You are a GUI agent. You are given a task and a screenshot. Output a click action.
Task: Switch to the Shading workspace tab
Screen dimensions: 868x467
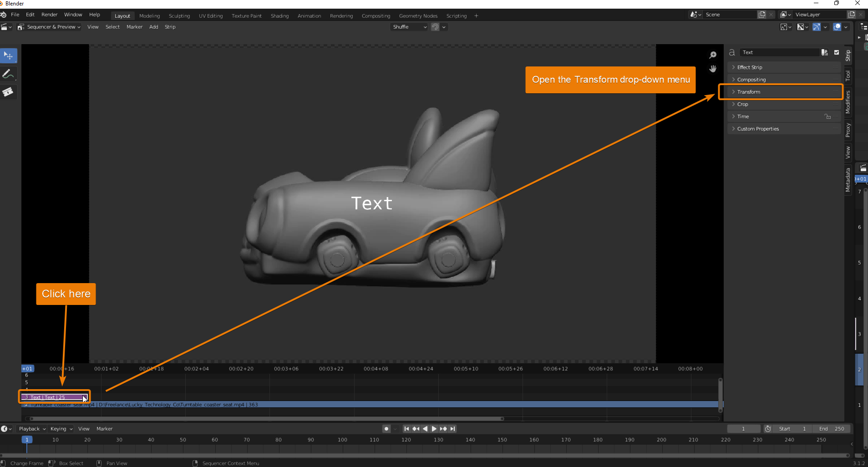(279, 16)
